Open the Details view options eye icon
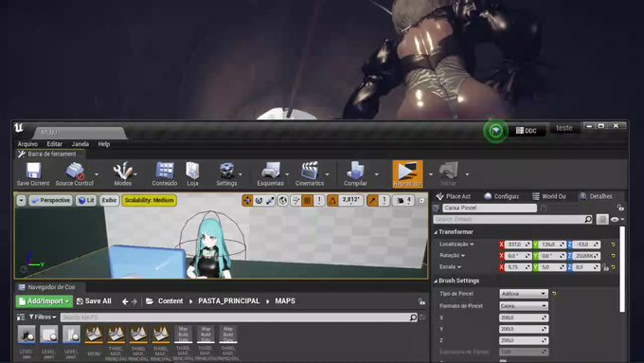Screen dimensions: 644x363 click(617, 220)
